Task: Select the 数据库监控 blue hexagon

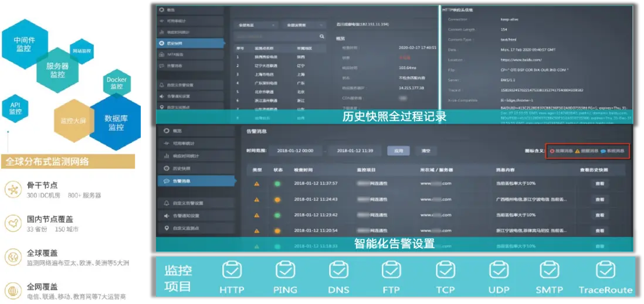Action: 116,122
